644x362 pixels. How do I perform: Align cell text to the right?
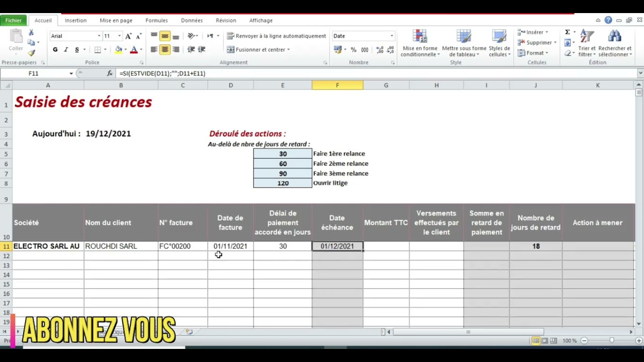(x=175, y=50)
